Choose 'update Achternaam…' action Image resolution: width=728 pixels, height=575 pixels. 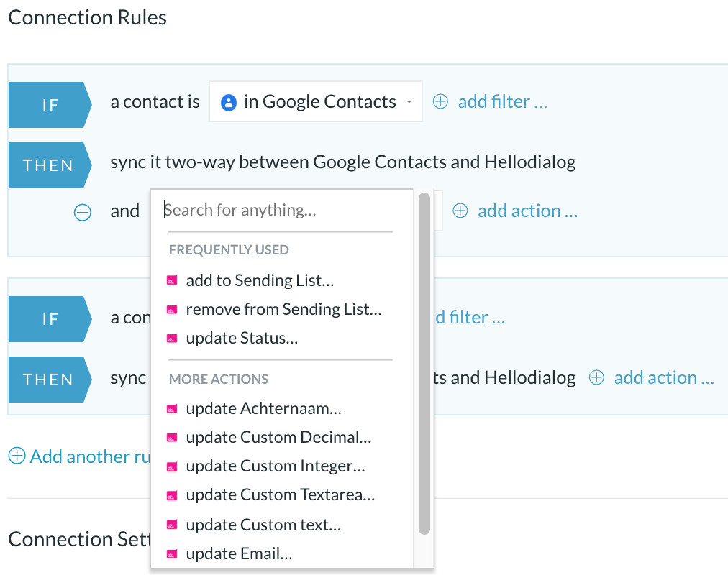point(264,408)
